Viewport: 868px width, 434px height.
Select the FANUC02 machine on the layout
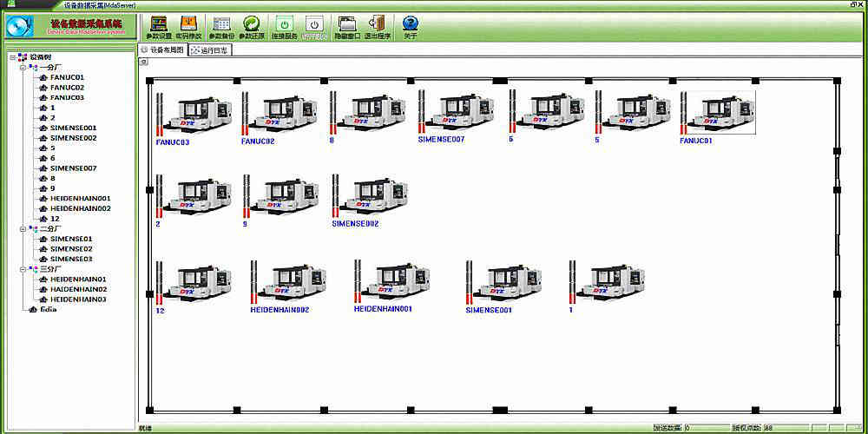pyautogui.click(x=279, y=115)
